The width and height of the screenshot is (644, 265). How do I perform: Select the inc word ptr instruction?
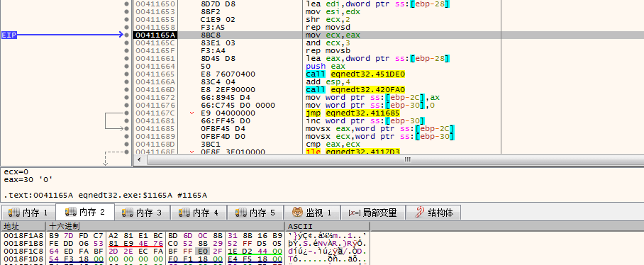pyautogui.click(x=365, y=121)
